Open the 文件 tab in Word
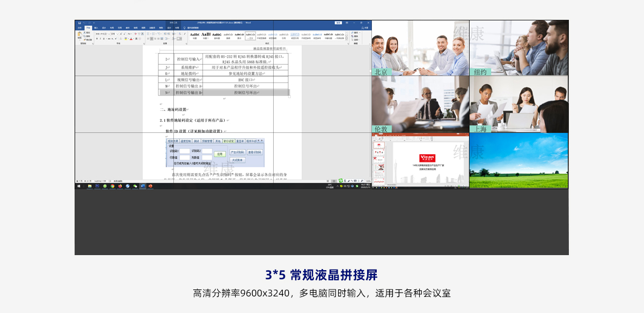 point(79,28)
